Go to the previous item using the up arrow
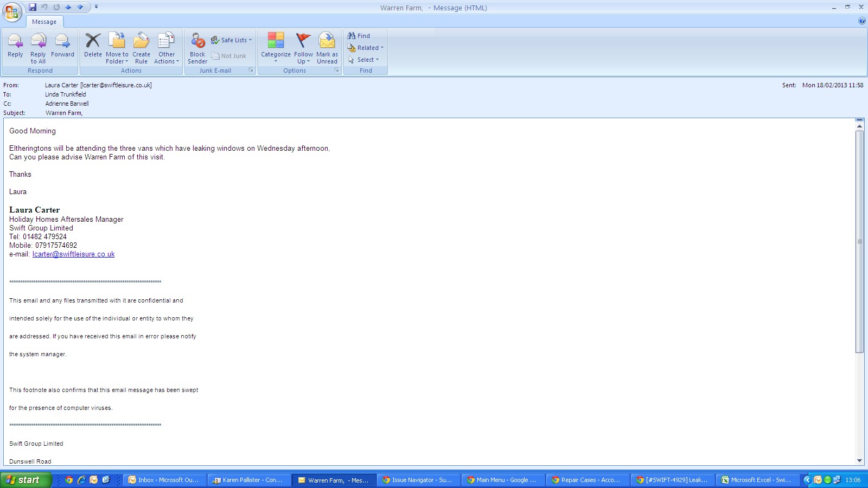The width and height of the screenshot is (868, 488). (x=68, y=7)
